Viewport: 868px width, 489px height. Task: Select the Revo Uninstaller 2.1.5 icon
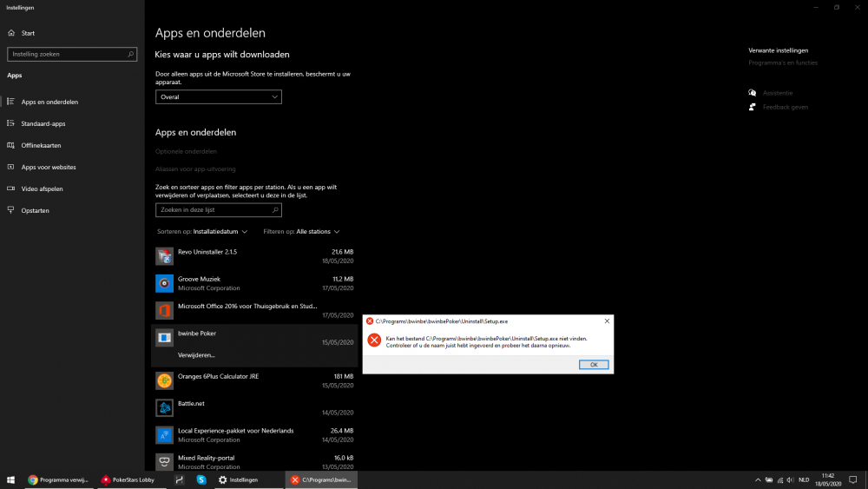coord(164,256)
